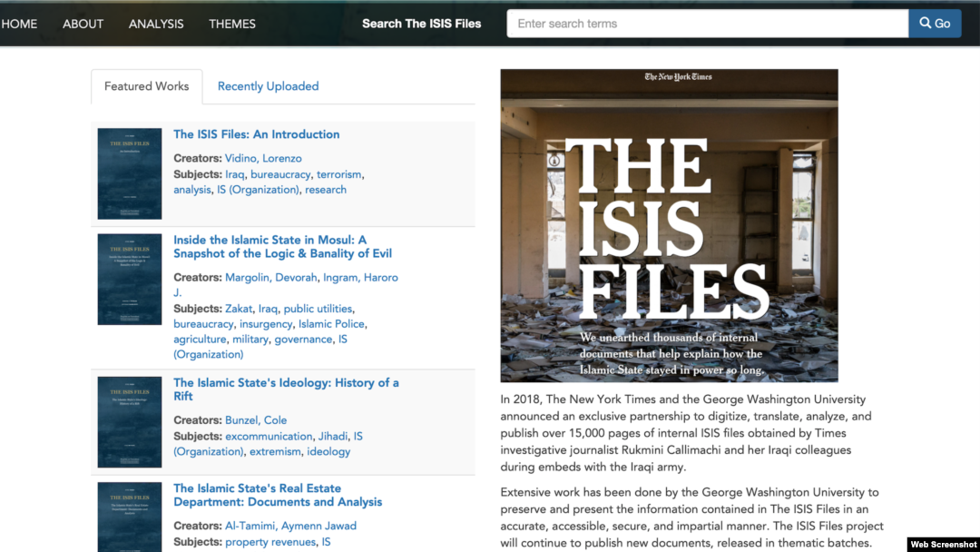Open creator Margolin, Devorah

tap(270, 278)
